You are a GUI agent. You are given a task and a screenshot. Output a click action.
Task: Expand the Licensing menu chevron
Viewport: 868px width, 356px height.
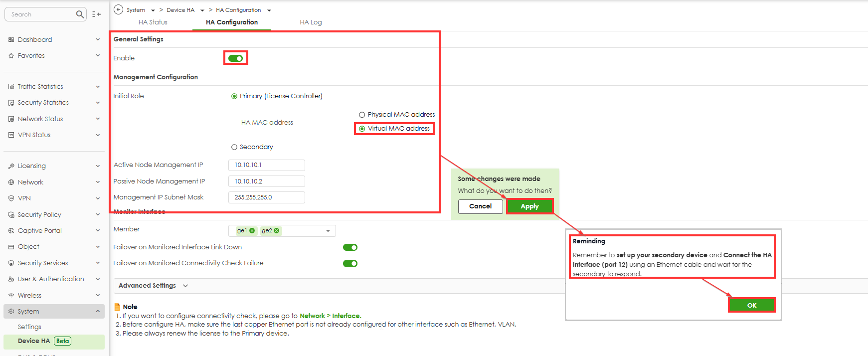coord(98,166)
